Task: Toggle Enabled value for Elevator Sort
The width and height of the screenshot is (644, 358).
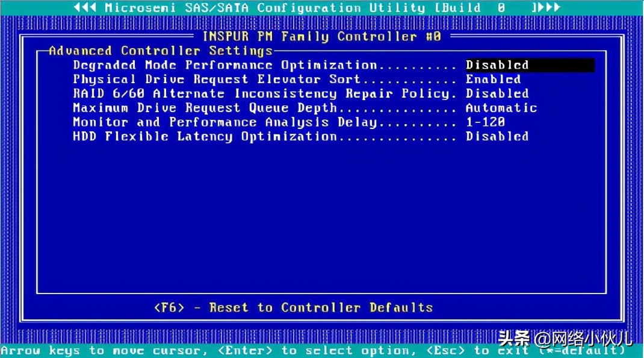Action: (x=494, y=79)
